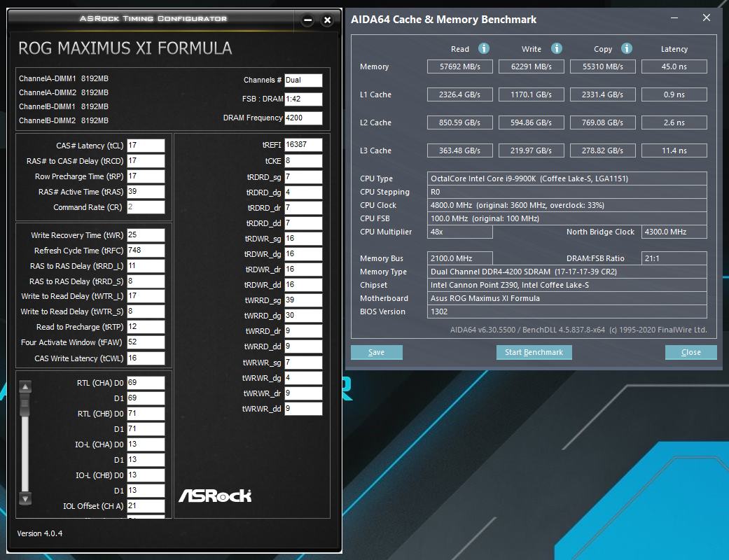Click the DRAM Frequency field
Image resolution: width=729 pixels, height=560 pixels.
point(303,118)
